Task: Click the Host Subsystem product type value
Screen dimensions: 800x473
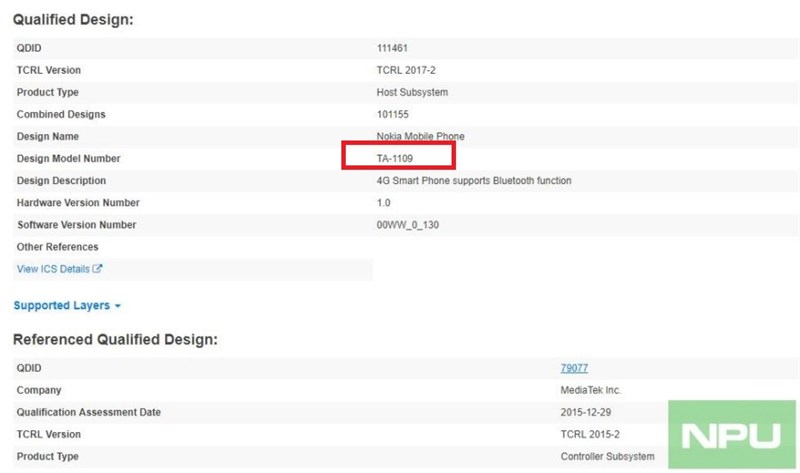Action: (x=412, y=92)
